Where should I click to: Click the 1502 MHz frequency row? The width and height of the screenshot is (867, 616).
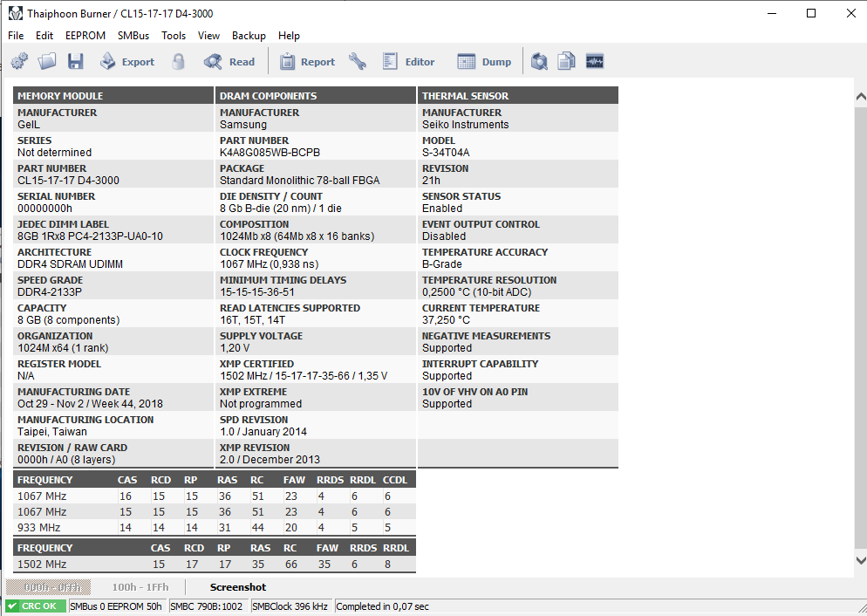pos(214,564)
